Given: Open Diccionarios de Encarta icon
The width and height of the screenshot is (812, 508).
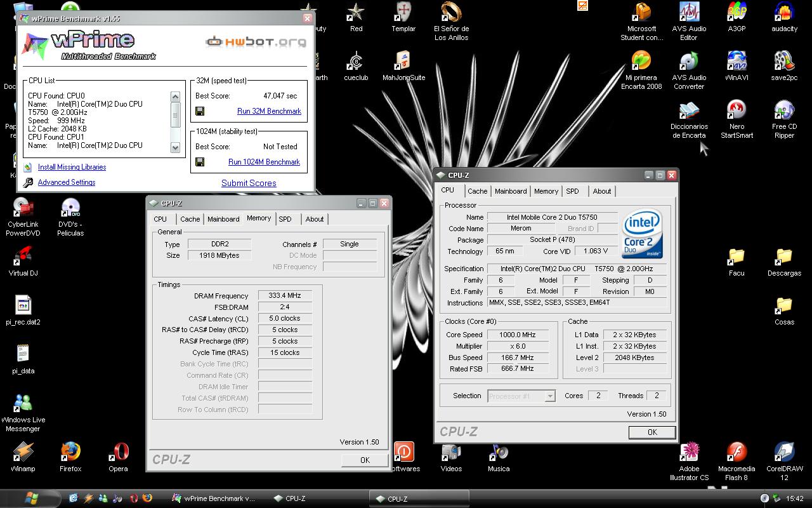Looking at the screenshot, I should click(x=689, y=119).
